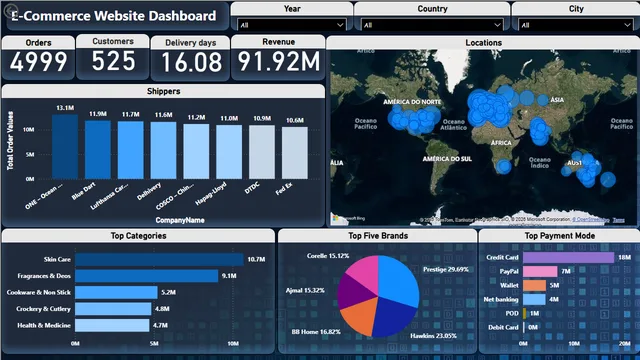Click the 13.1M data label
The height and width of the screenshot is (360, 640).
coord(65,108)
